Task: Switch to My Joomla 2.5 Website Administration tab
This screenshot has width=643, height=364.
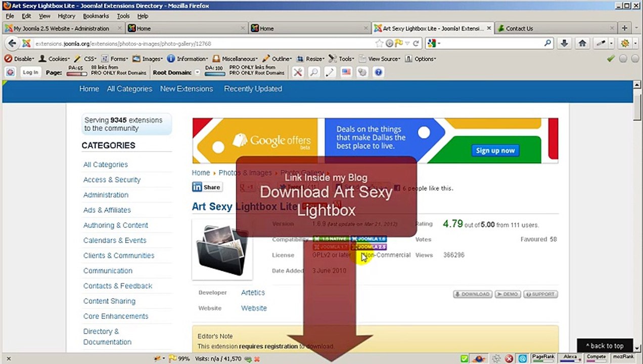Action: coord(63,28)
